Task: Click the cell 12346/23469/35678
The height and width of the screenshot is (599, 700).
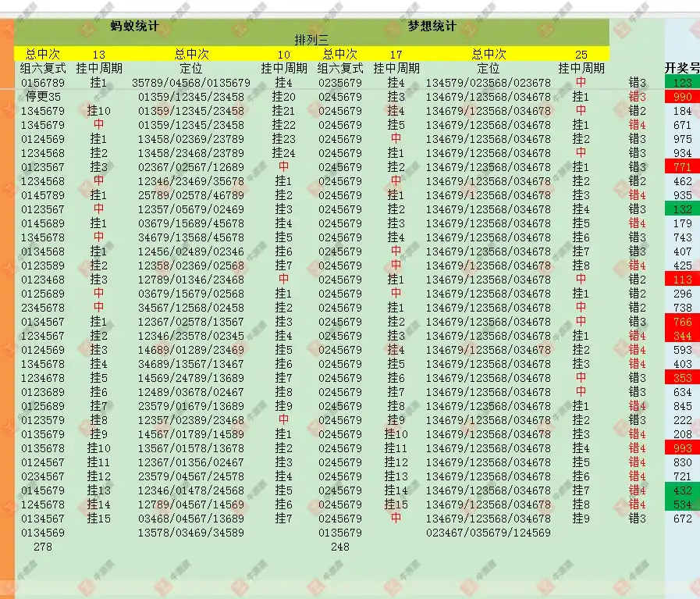Action: [191, 181]
